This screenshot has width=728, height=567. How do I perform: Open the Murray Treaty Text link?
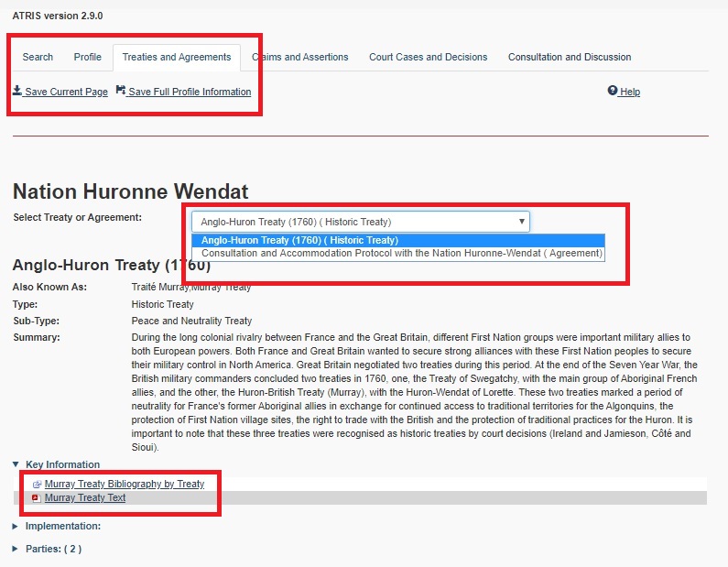tap(85, 498)
